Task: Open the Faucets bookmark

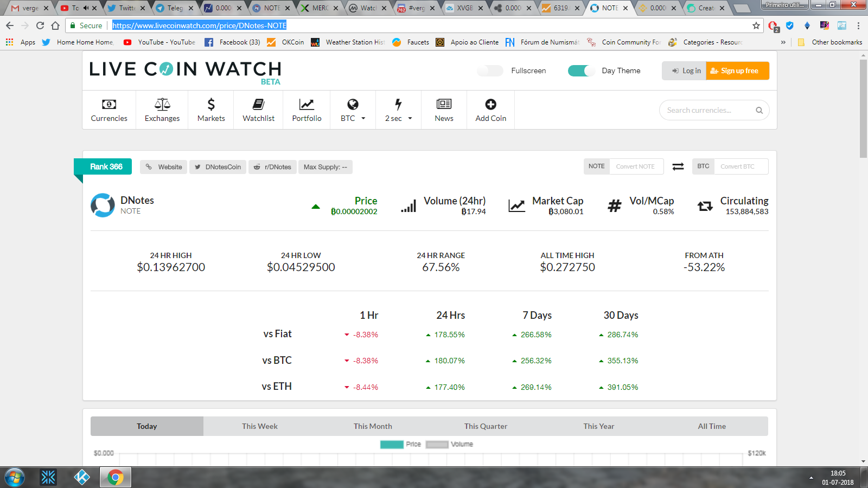Action: (x=411, y=42)
